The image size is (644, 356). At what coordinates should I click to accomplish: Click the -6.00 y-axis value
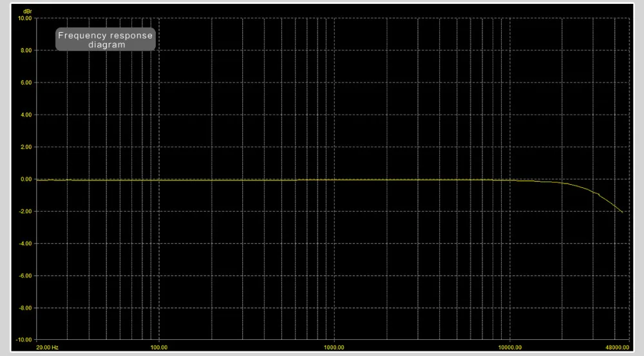(26, 276)
